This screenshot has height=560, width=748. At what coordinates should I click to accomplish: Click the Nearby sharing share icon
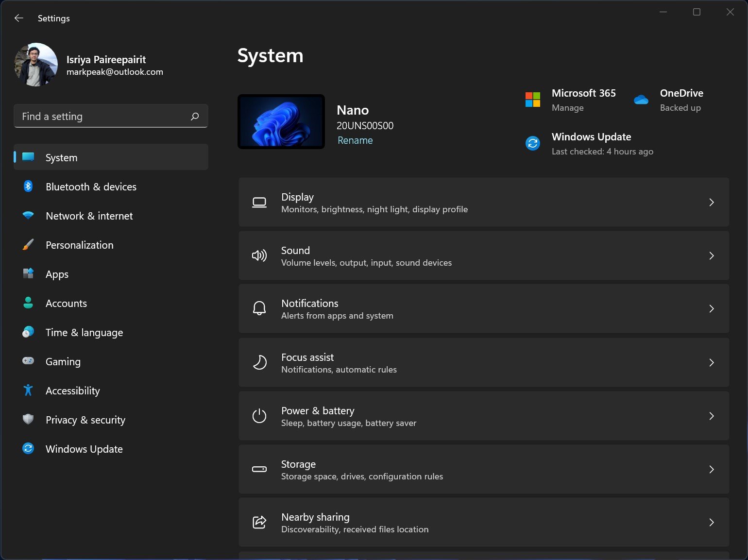tap(259, 522)
